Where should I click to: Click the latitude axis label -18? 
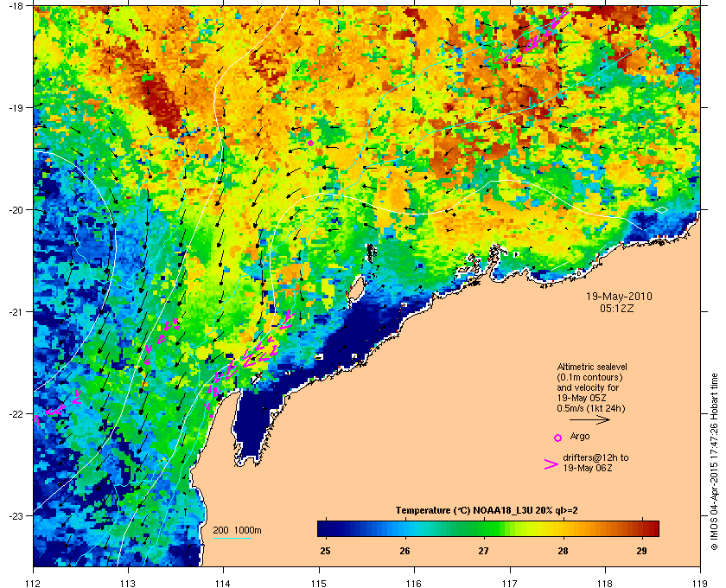click(x=16, y=6)
